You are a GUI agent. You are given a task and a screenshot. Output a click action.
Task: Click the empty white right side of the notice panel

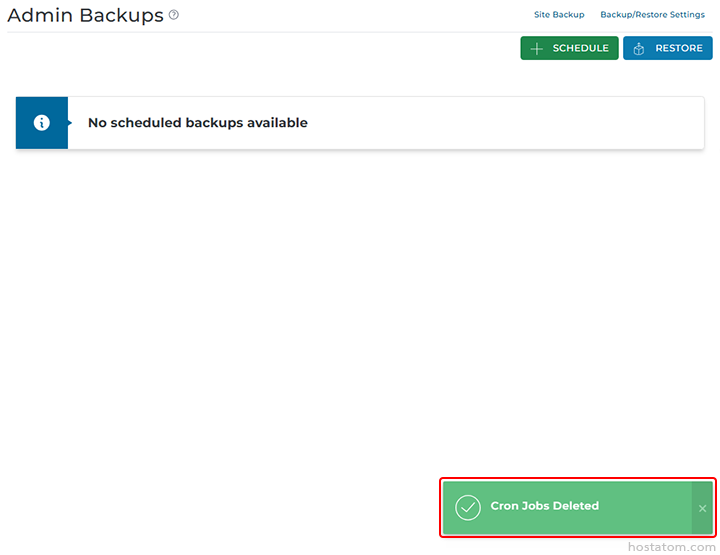(520, 123)
